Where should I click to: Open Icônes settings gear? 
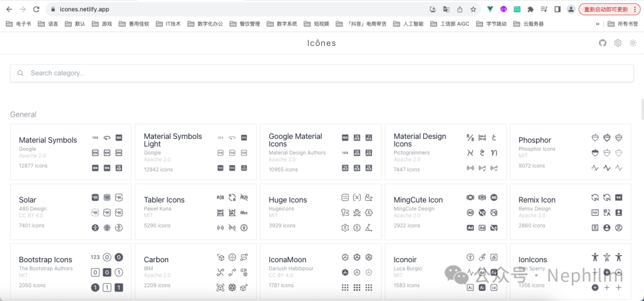[x=618, y=43]
